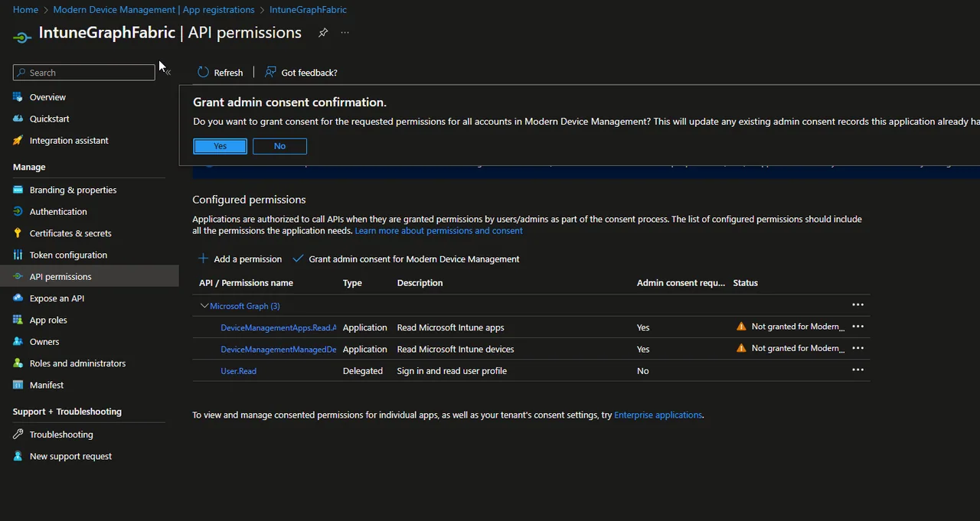Open Quickstart in sidebar

(50, 119)
